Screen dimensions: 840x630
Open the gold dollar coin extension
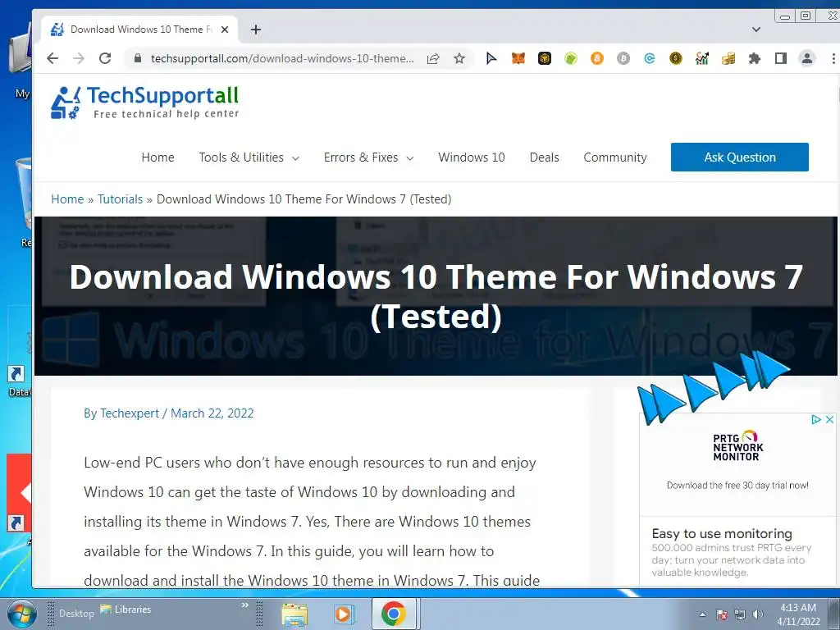click(x=676, y=58)
